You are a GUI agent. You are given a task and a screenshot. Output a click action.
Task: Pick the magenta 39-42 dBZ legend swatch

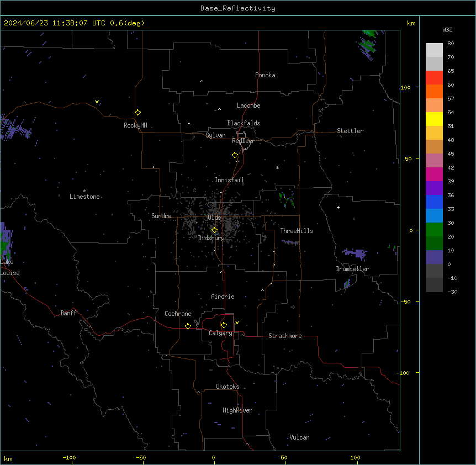click(434, 174)
